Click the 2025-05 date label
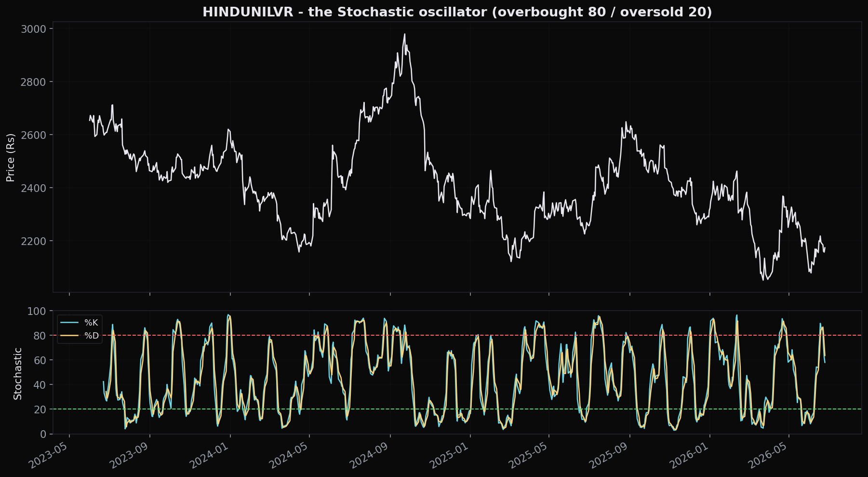The image size is (868, 477). pyautogui.click(x=529, y=455)
